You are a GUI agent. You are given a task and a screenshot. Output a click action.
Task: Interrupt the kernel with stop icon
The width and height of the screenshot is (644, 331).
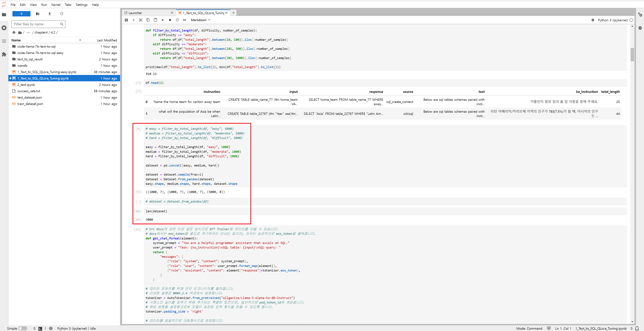[x=170, y=20]
